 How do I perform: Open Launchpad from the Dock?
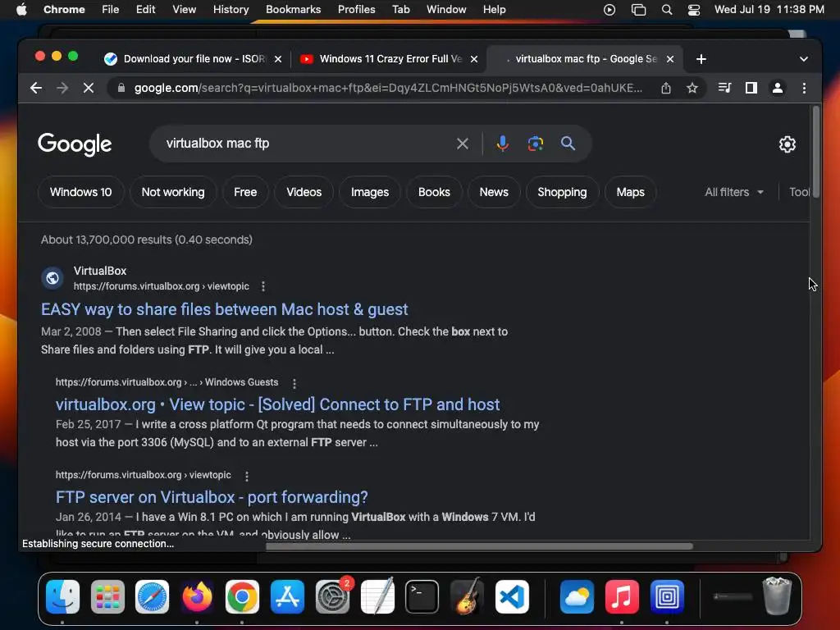click(107, 597)
